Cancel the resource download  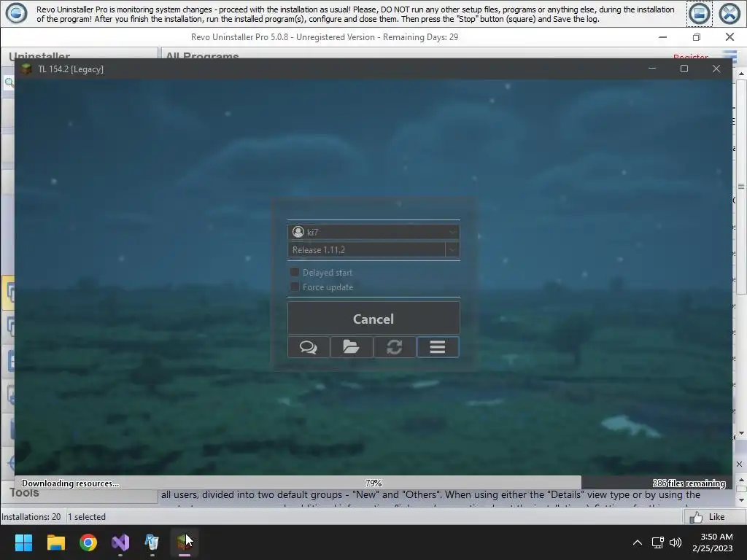[x=373, y=319]
